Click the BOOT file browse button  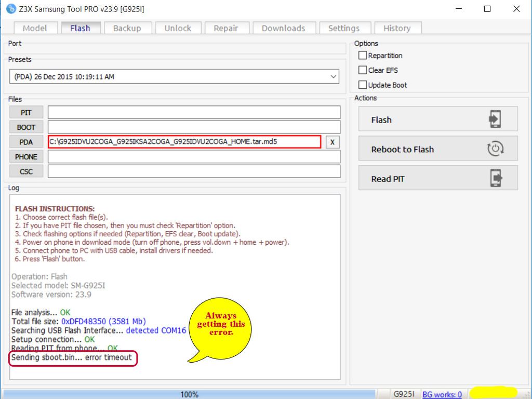click(x=26, y=127)
